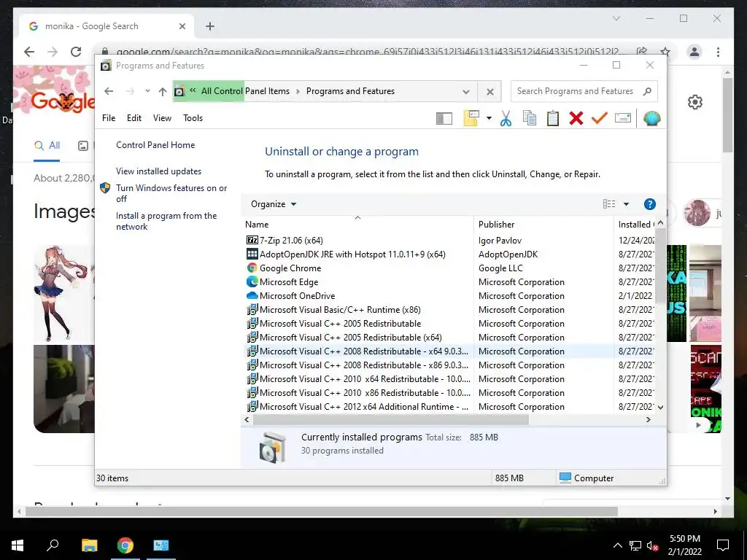747x560 pixels.
Task: Select Visual C++ 2008 Redistributable x64 row
Action: 450,351
